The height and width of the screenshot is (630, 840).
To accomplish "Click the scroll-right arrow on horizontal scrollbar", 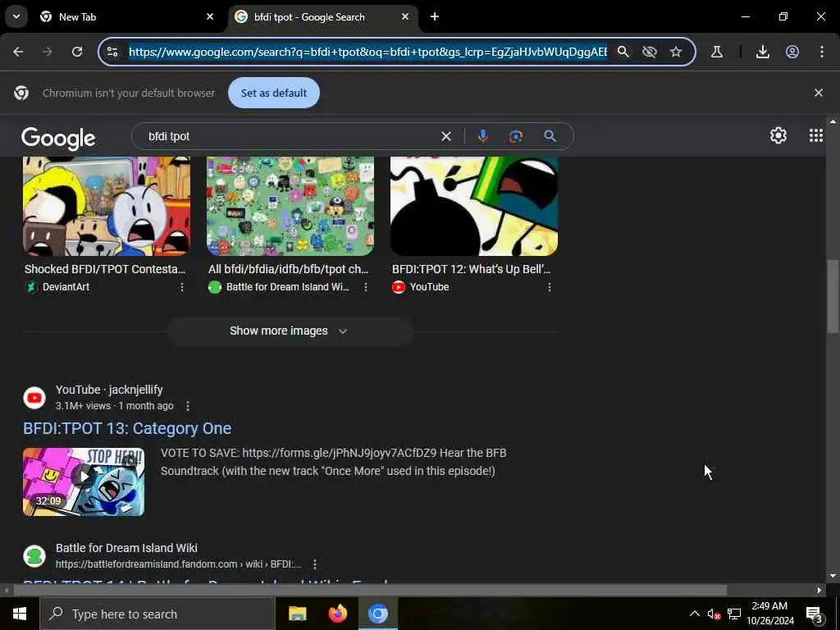I will coord(819,591).
